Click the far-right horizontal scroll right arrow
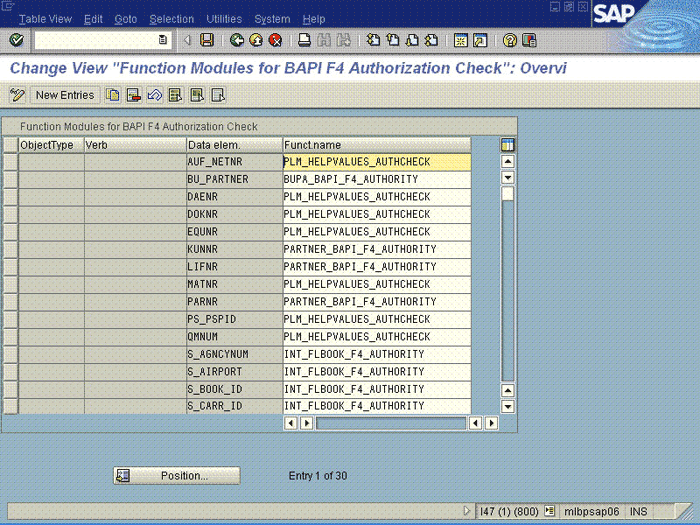Viewport: 700px width, 525px height. point(492,423)
